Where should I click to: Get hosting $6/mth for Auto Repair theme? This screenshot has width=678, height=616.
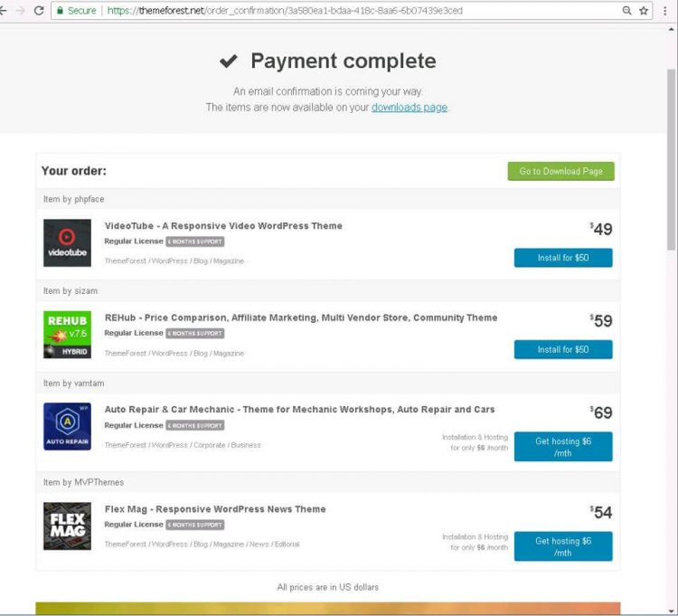click(x=563, y=447)
